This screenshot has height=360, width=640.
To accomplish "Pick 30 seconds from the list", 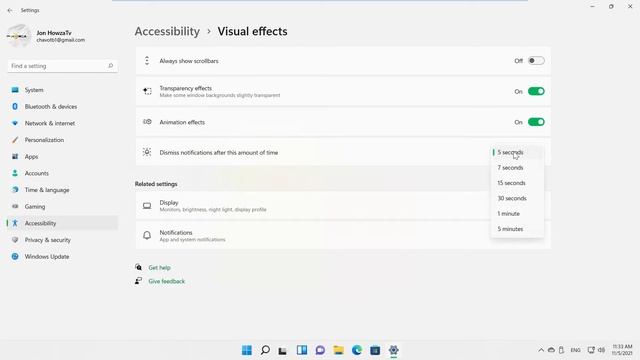I will (x=517, y=198).
